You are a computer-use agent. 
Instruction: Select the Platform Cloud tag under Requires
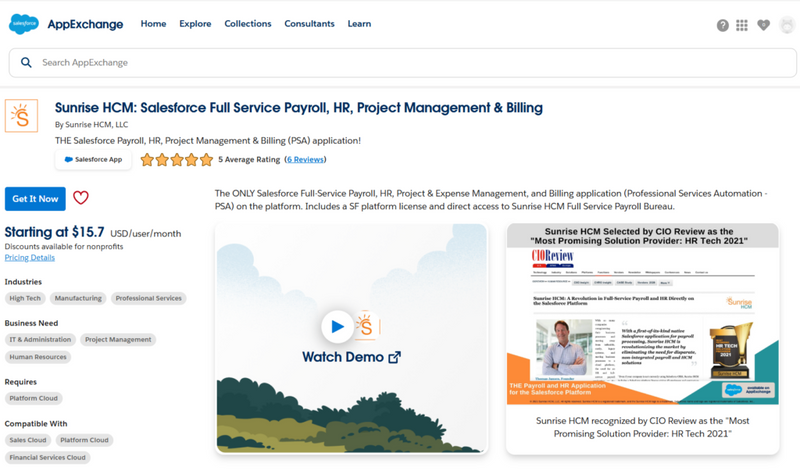point(34,398)
